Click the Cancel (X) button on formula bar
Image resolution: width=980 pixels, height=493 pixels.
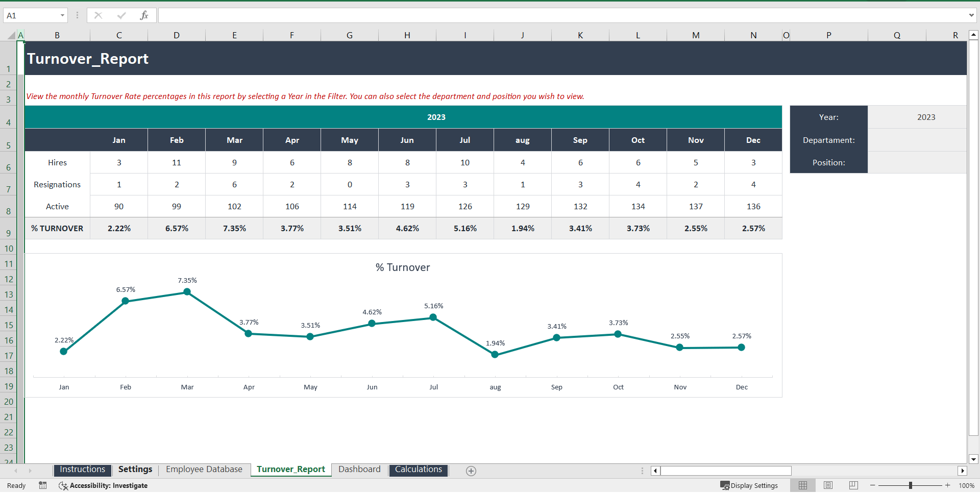pos(98,15)
